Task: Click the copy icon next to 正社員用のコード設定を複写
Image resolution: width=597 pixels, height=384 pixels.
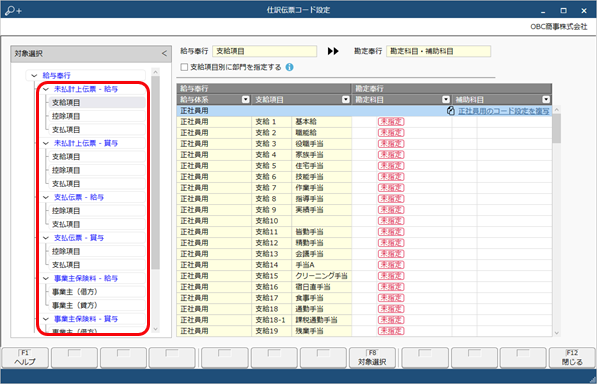Action: pyautogui.click(x=451, y=111)
